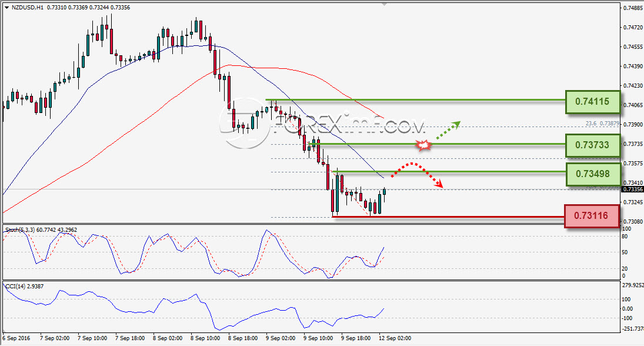Click time axis label 8 Sep 18:00

pos(243,338)
